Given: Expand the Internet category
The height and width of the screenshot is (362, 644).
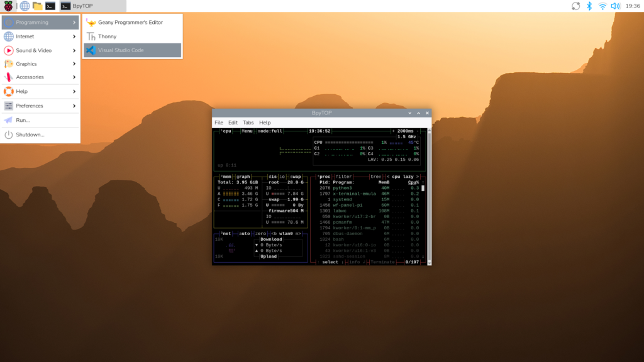Looking at the screenshot, I should click(x=40, y=36).
